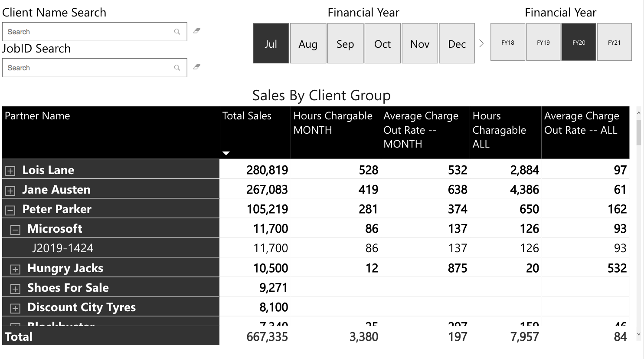Expand Discount City Tyres row
644x359 pixels.
point(15,308)
